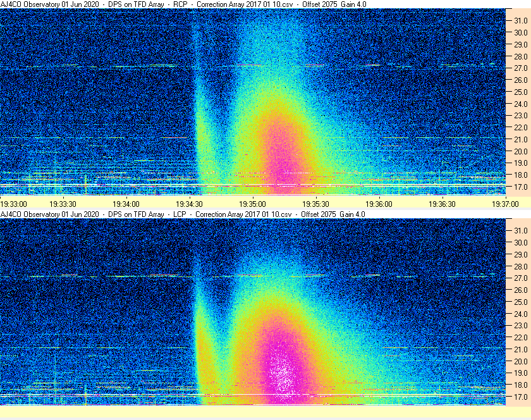Click 31.0 MHz label on RCP scale

pos(521,21)
